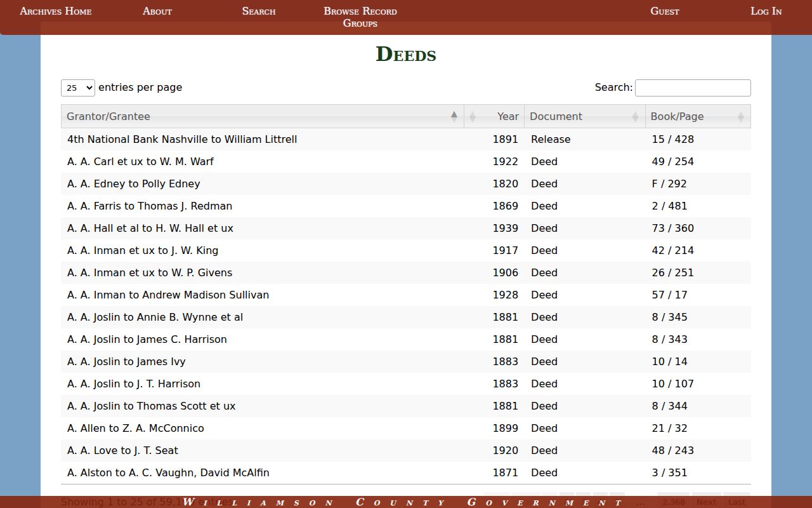
Task: Go to Archives Home
Action: click(56, 11)
